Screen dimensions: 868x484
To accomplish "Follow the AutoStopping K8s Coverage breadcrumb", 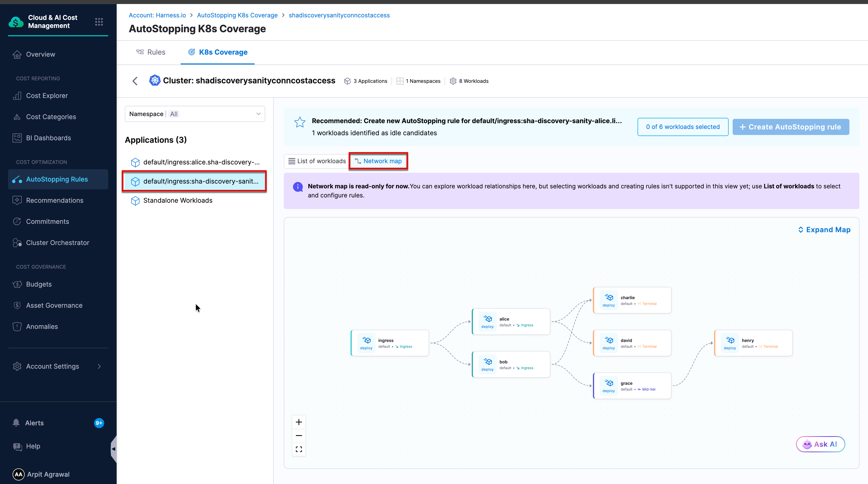I will pos(237,15).
